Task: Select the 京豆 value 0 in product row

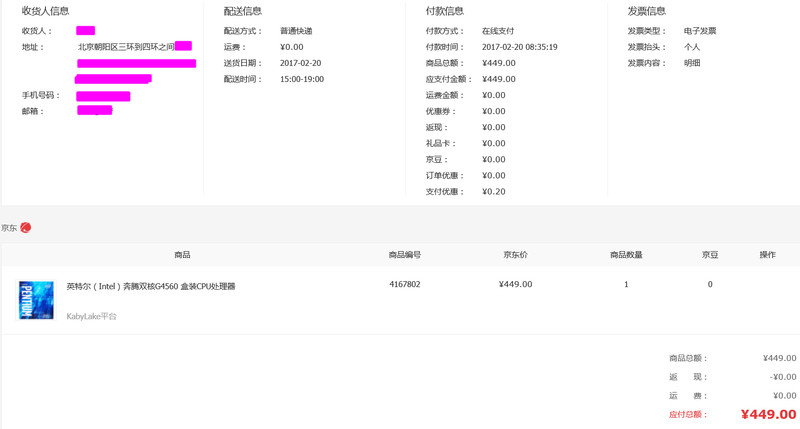Action: click(710, 284)
